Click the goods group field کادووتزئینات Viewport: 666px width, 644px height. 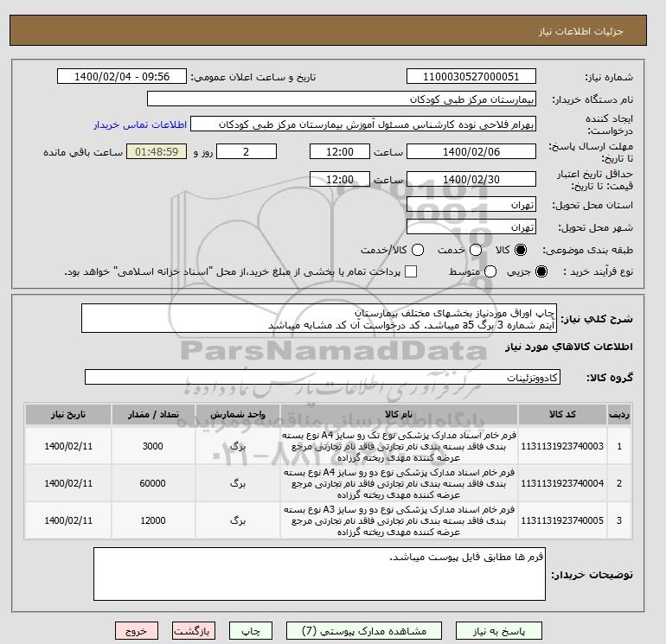(323, 377)
